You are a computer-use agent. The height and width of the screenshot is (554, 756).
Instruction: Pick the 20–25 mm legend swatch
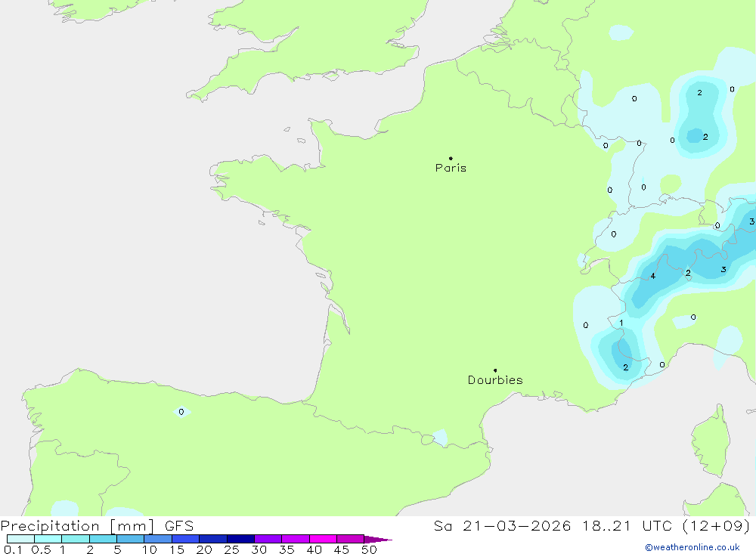pyautogui.click(x=212, y=539)
